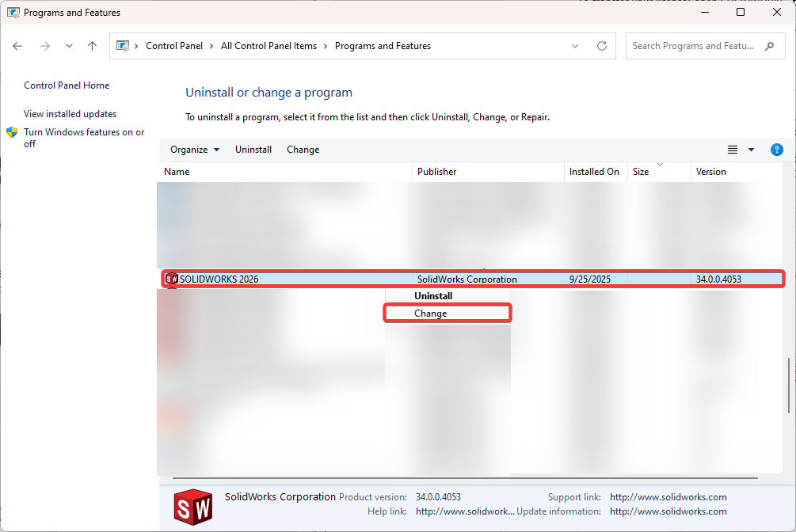Click the window icon in the title bar
Screen dimensions: 796x532
tap(13, 12)
